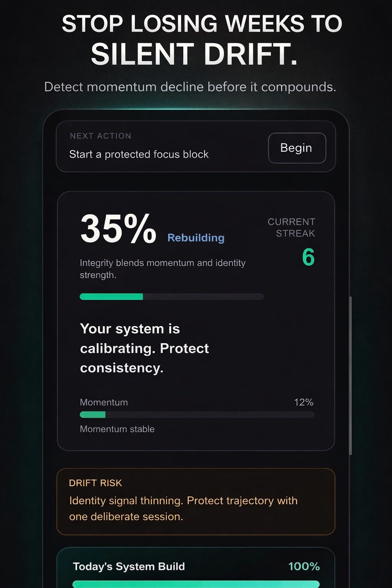Click the 'Momentum stable' label
The width and height of the screenshot is (392, 588).
pyautogui.click(x=117, y=429)
